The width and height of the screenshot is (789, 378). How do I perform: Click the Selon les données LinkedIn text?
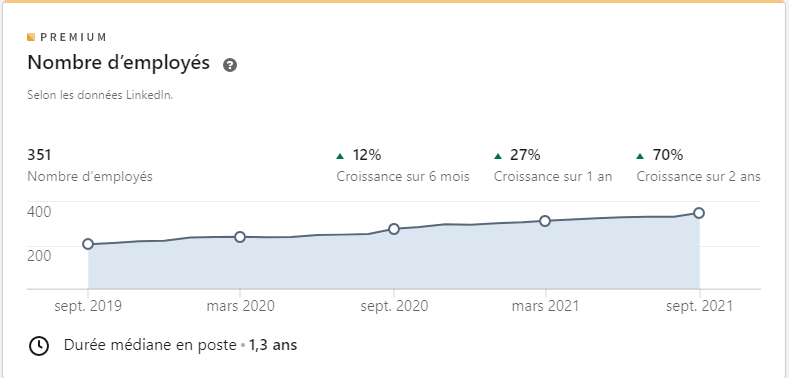click(100, 95)
